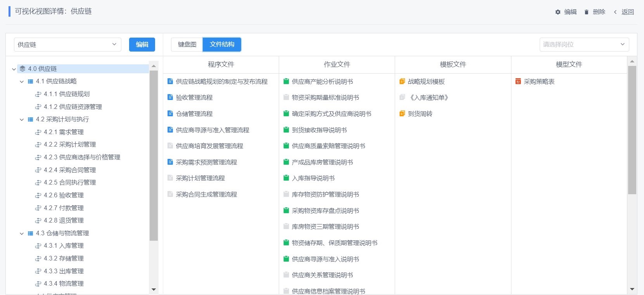Open 供应商关系管理说明书

pos(322,275)
